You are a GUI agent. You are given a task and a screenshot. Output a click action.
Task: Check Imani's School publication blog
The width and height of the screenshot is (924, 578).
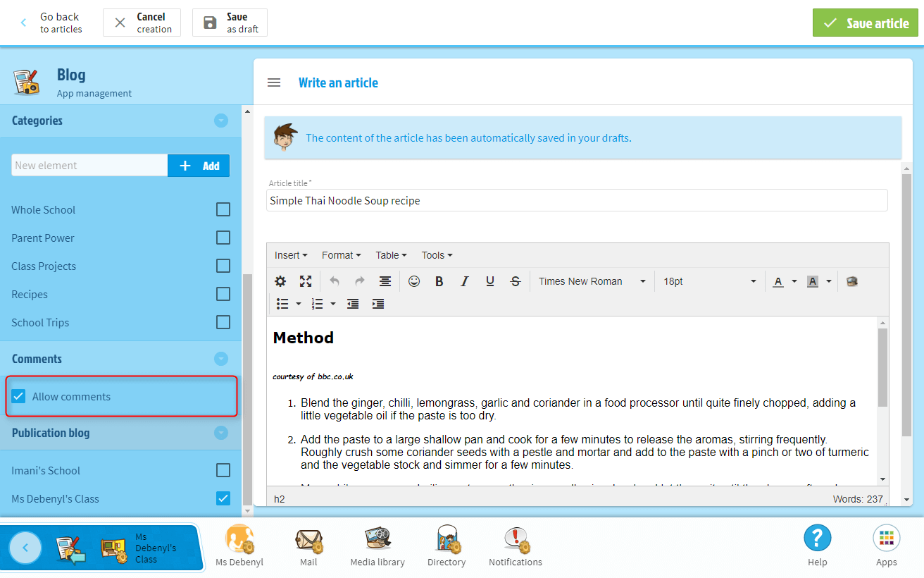tap(223, 470)
